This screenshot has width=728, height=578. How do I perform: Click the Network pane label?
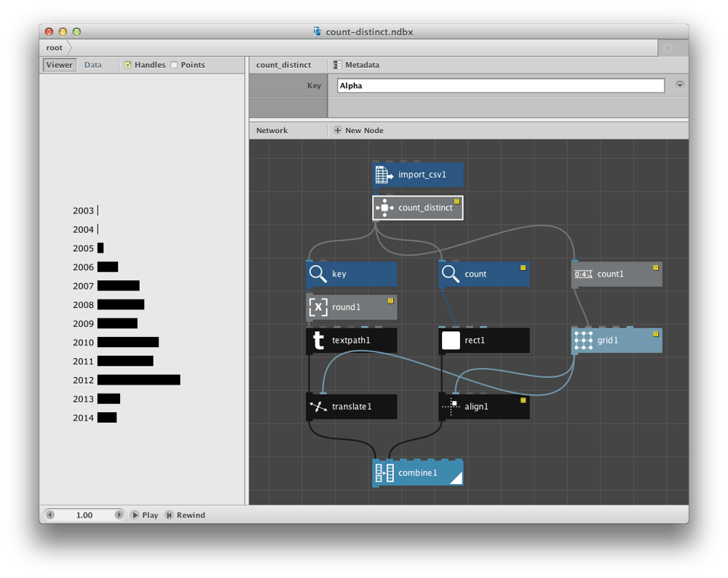click(x=272, y=130)
